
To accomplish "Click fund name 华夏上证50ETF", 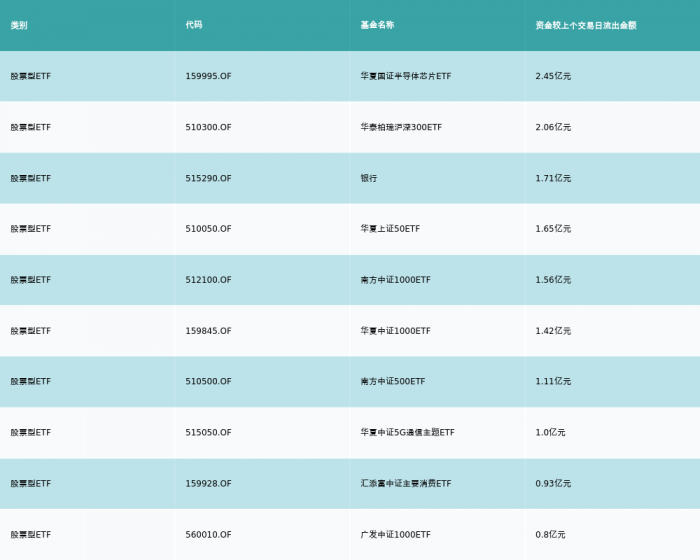I will pos(390,229).
